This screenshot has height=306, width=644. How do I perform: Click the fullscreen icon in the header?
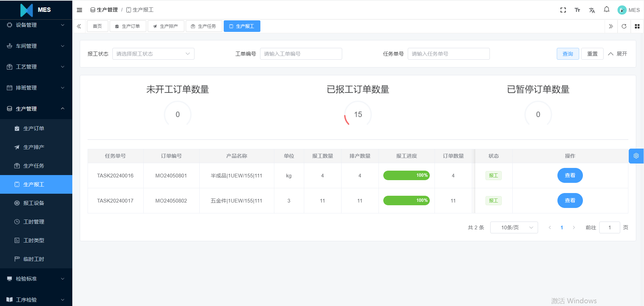point(563,10)
